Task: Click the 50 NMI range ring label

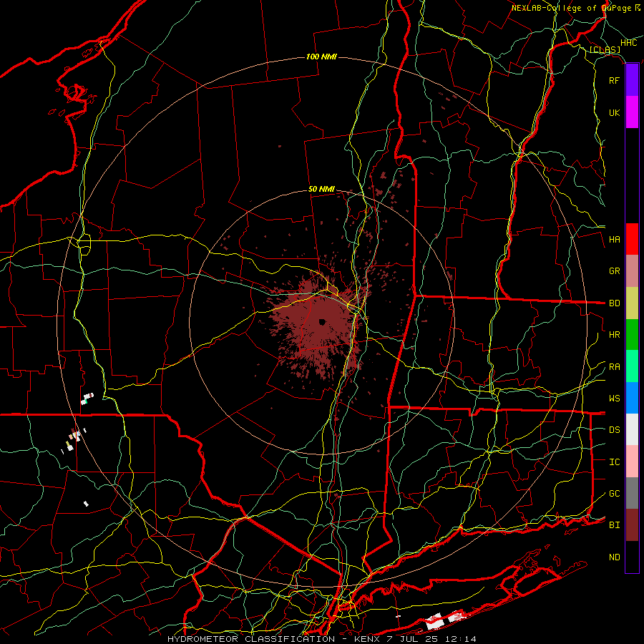Action: coord(321,190)
